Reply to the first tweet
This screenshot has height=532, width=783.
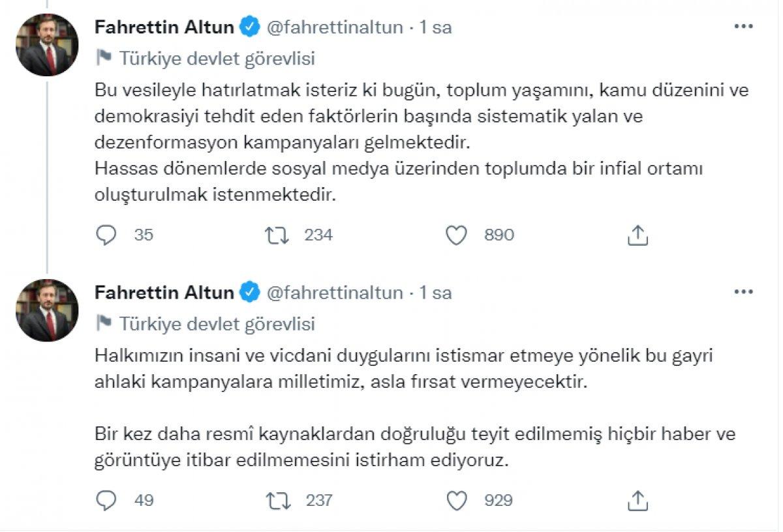tap(108, 235)
